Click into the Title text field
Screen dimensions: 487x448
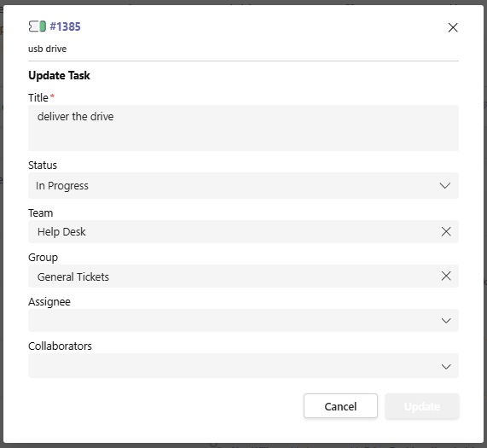pos(243,128)
